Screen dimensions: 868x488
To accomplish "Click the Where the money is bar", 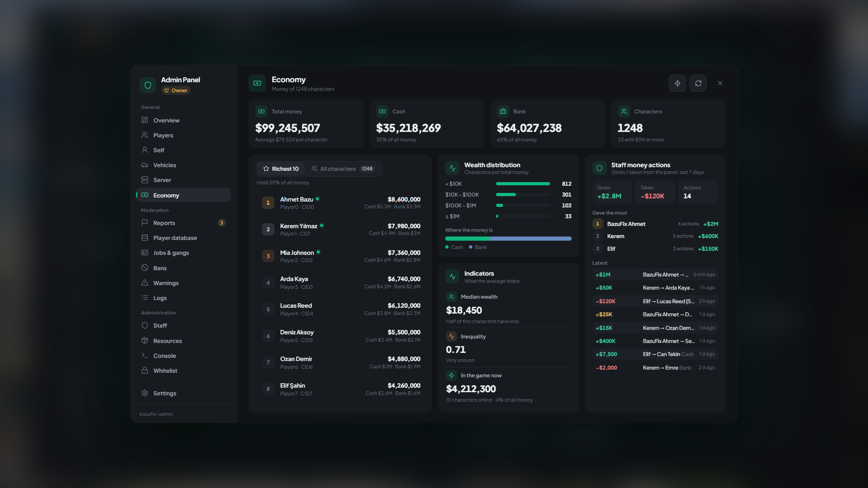I will pyautogui.click(x=508, y=239).
